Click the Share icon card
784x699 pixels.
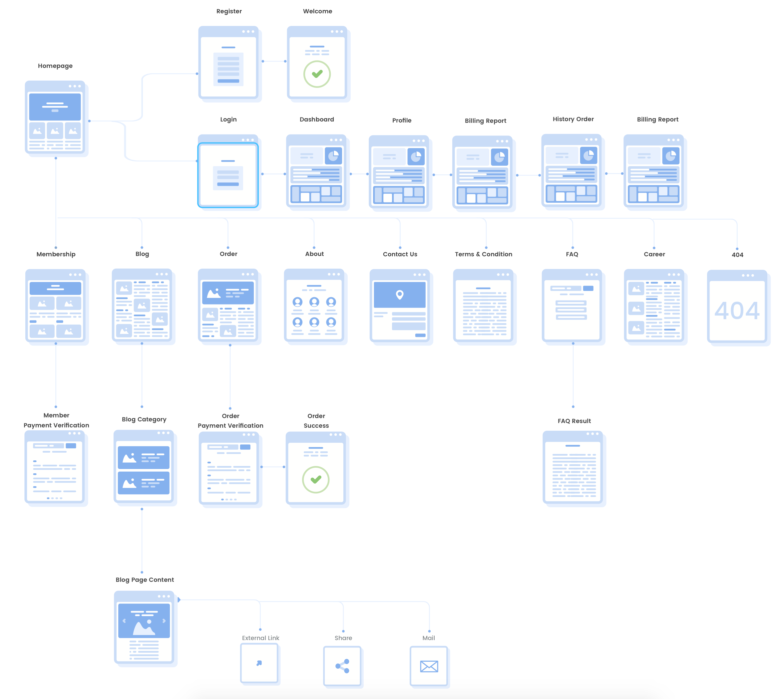pos(342,666)
